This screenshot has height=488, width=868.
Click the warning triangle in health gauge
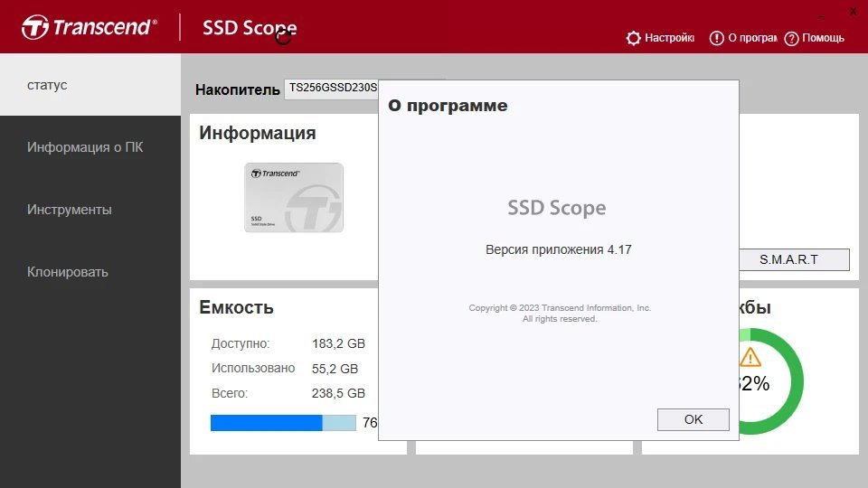pos(750,357)
